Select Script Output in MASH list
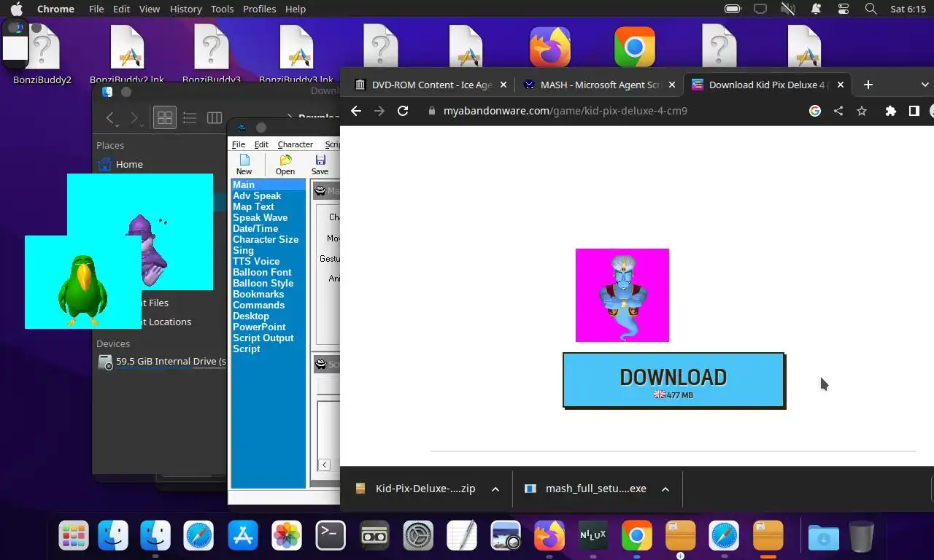Viewport: 934px width, 560px height. tap(263, 338)
